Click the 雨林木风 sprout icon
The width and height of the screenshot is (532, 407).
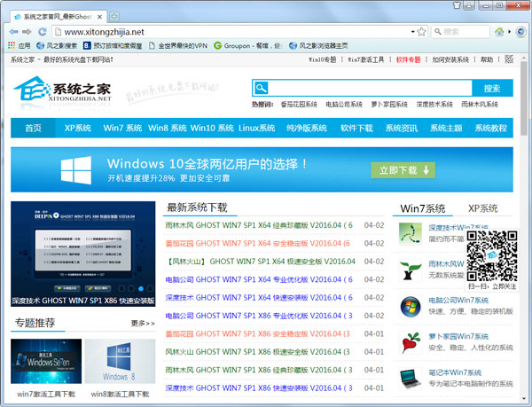tap(411, 270)
